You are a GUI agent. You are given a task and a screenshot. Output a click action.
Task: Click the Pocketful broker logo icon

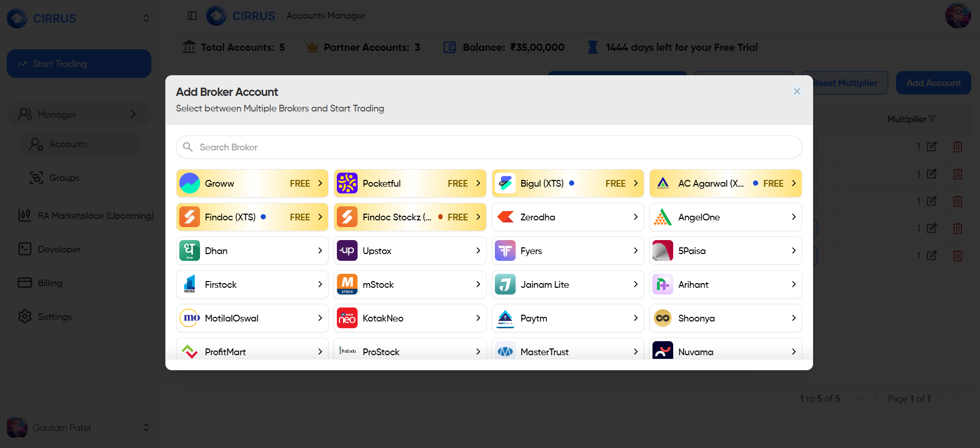coord(347,184)
